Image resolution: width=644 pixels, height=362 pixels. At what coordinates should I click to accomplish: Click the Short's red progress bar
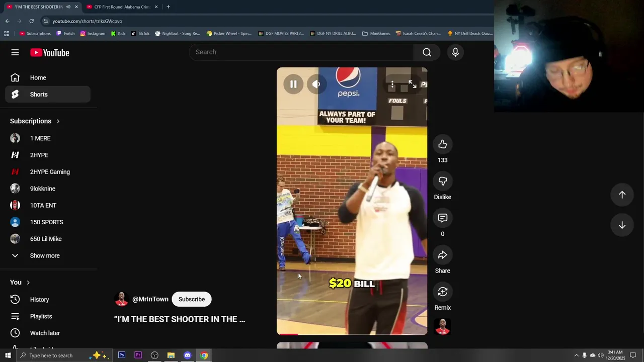click(x=289, y=334)
